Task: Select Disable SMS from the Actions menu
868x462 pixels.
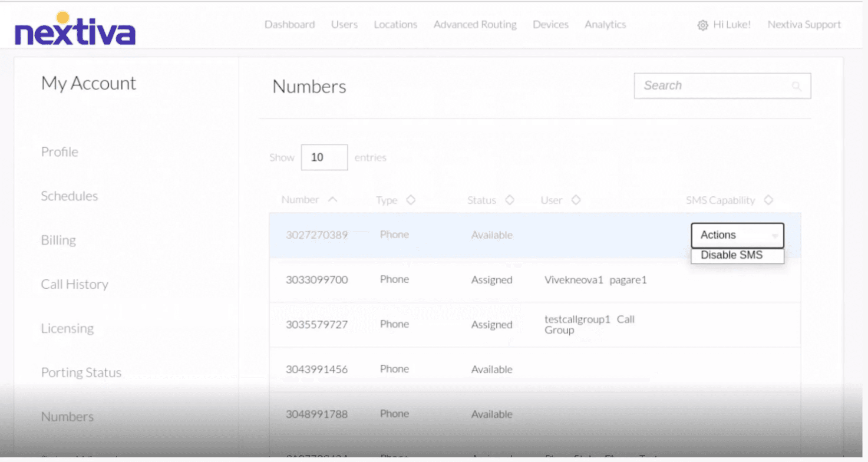Action: 732,255
